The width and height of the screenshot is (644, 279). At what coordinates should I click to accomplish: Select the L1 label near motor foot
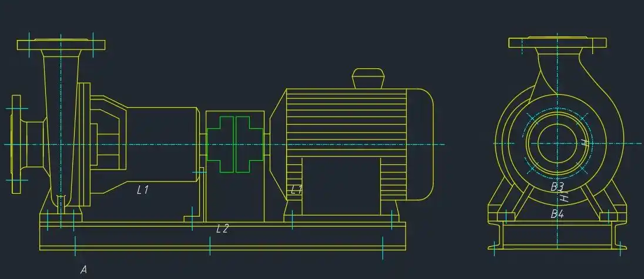[x=297, y=190]
